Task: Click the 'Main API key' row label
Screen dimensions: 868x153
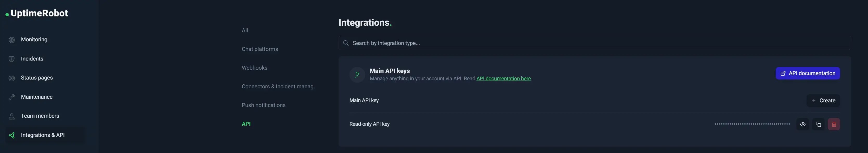Action: tap(364, 101)
